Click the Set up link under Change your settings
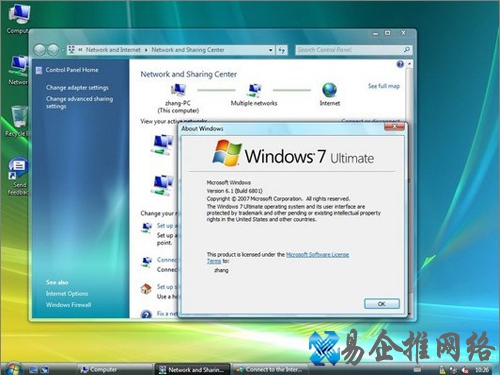 pos(167,226)
